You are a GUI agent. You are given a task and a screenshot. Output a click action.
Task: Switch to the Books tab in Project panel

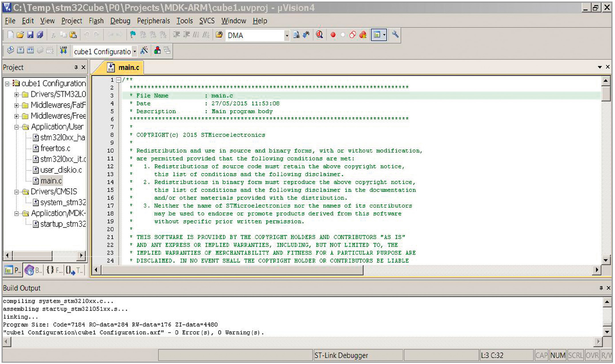33,270
